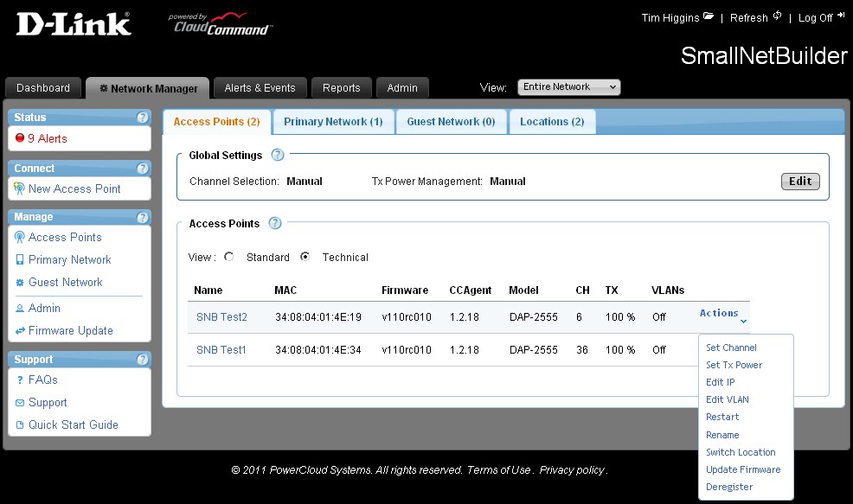Click MAC address 34:08:04:01:4E:19
853x504 pixels.
pyautogui.click(x=318, y=317)
